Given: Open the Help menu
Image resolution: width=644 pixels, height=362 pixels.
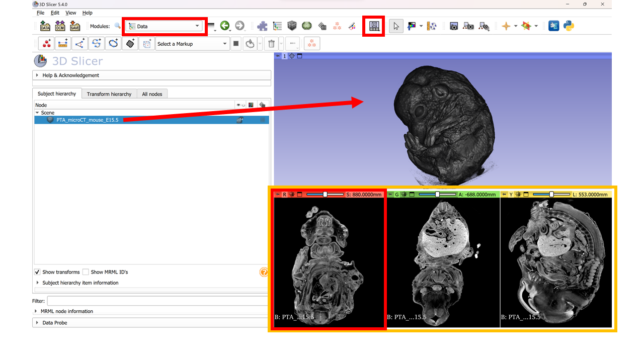Looking at the screenshot, I should pyautogui.click(x=88, y=13).
